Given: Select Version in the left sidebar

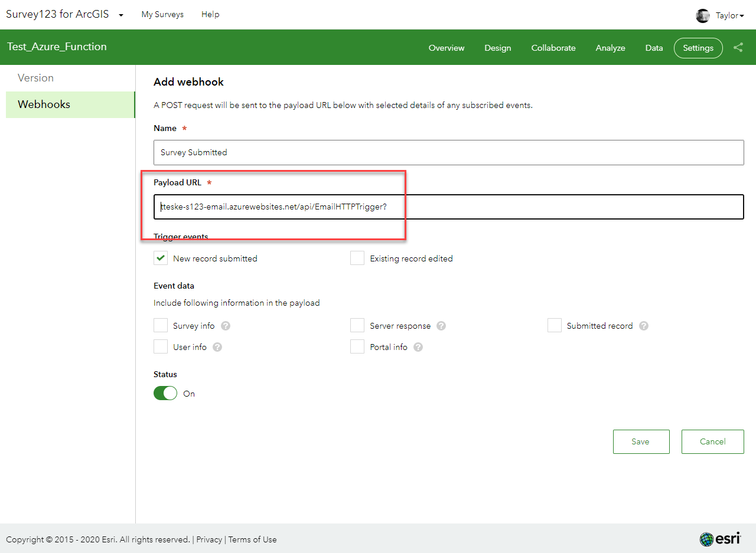Looking at the screenshot, I should [35, 78].
